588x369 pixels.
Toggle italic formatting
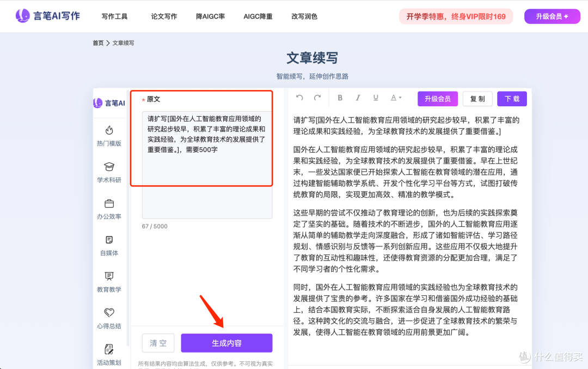(x=358, y=98)
